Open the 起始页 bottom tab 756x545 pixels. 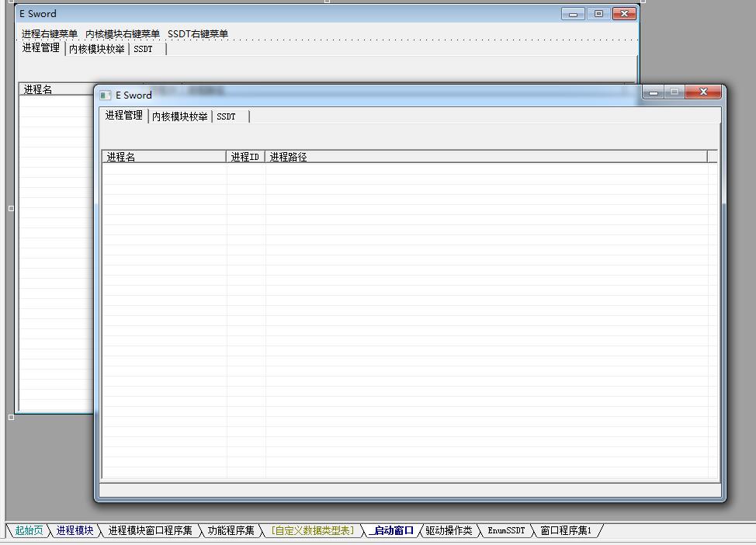coord(29,530)
